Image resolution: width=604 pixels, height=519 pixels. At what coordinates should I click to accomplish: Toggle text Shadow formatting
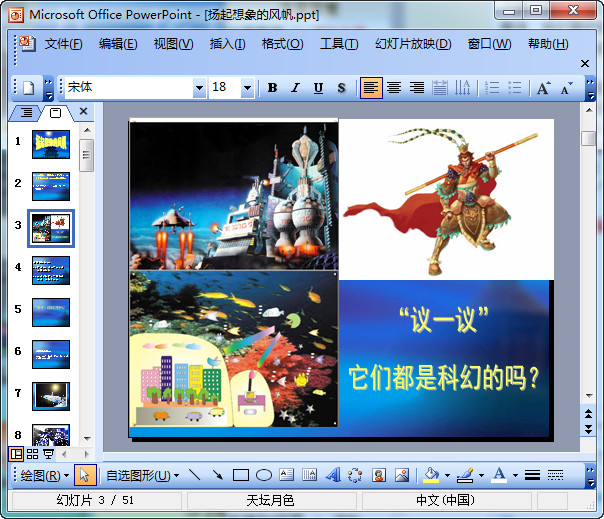click(341, 88)
